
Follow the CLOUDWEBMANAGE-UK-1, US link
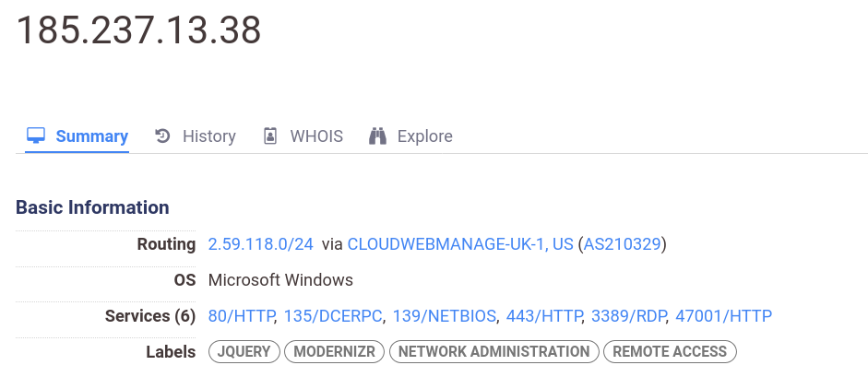tap(460, 244)
